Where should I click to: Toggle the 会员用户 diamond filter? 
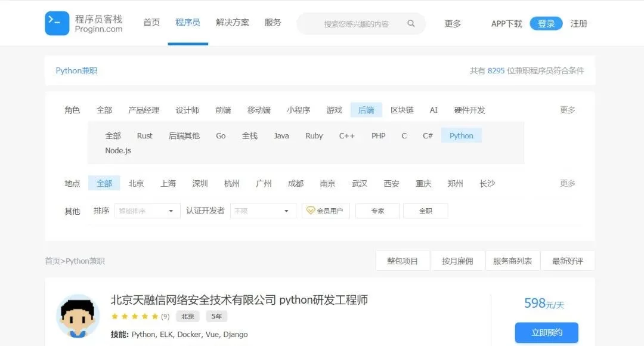pyautogui.click(x=326, y=211)
